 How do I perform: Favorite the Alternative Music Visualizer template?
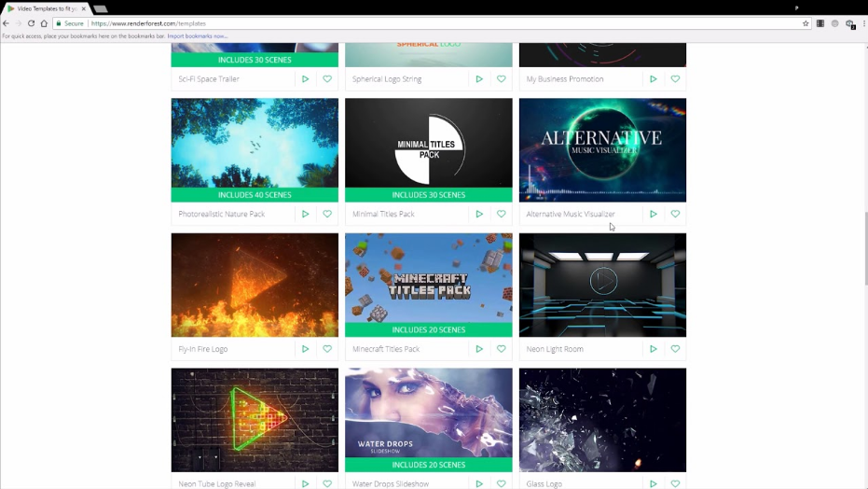point(675,214)
